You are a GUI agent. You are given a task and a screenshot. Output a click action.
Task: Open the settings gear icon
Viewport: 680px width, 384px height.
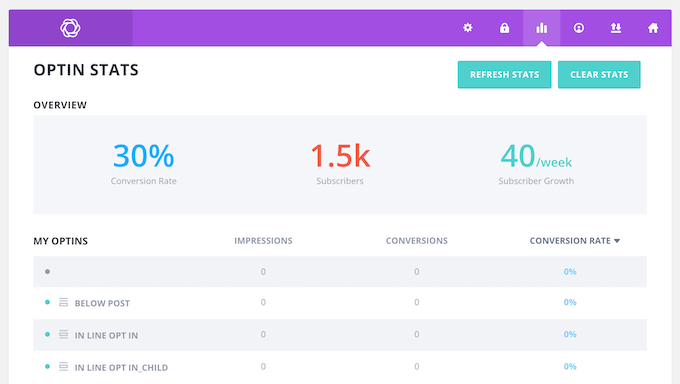pyautogui.click(x=468, y=28)
